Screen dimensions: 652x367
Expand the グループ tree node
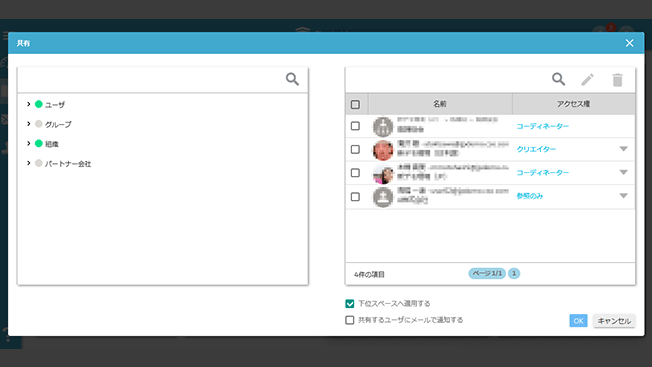point(28,123)
